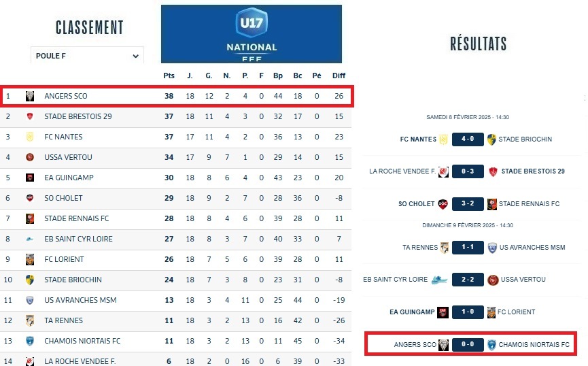Click the Angers SCO 0-0 score box
The width and height of the screenshot is (588, 366).
(x=466, y=345)
